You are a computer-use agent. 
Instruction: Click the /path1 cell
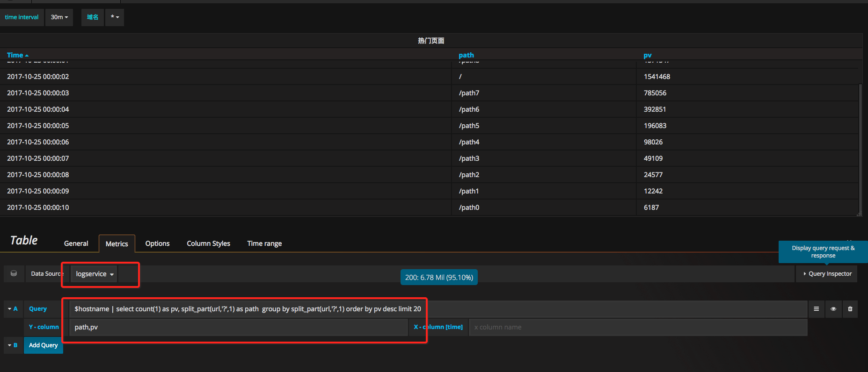(469, 191)
